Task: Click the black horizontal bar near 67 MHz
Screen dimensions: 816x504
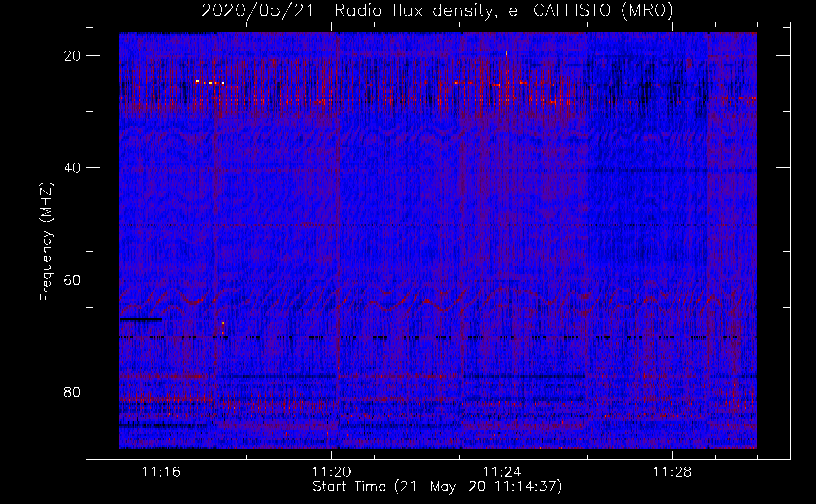Action: pos(140,319)
